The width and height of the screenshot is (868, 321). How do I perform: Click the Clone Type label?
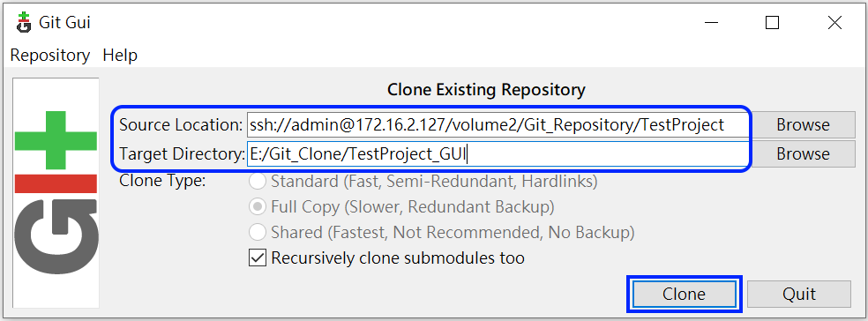(x=162, y=181)
